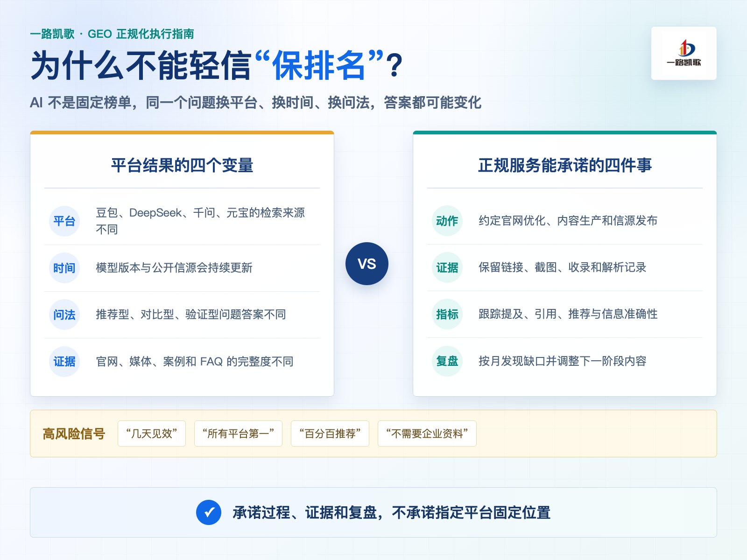Click the main title 为什么不能轻信“保排名”?
Screen dimensions: 747x560
click(217, 65)
